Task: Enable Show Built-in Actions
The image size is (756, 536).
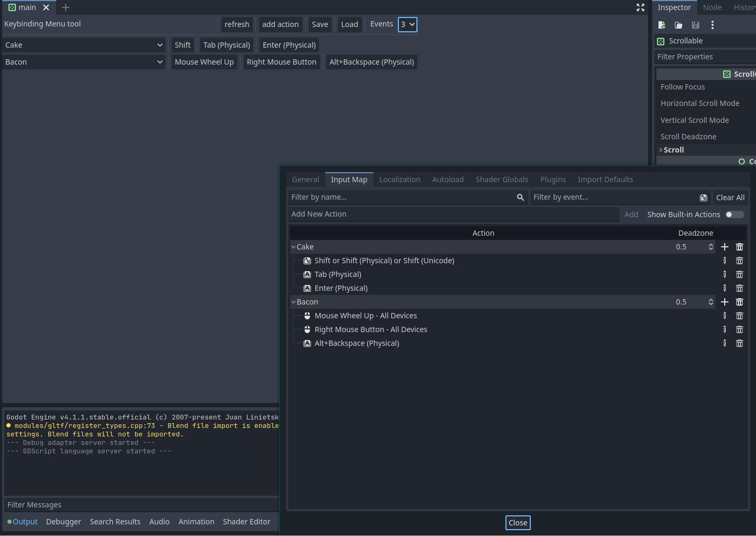Action: pos(735,215)
